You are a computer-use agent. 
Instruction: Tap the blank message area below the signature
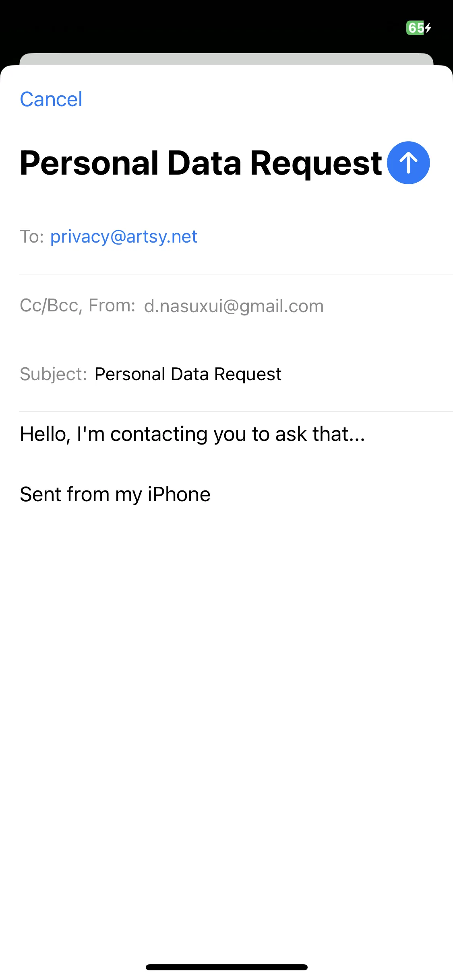click(x=226, y=724)
